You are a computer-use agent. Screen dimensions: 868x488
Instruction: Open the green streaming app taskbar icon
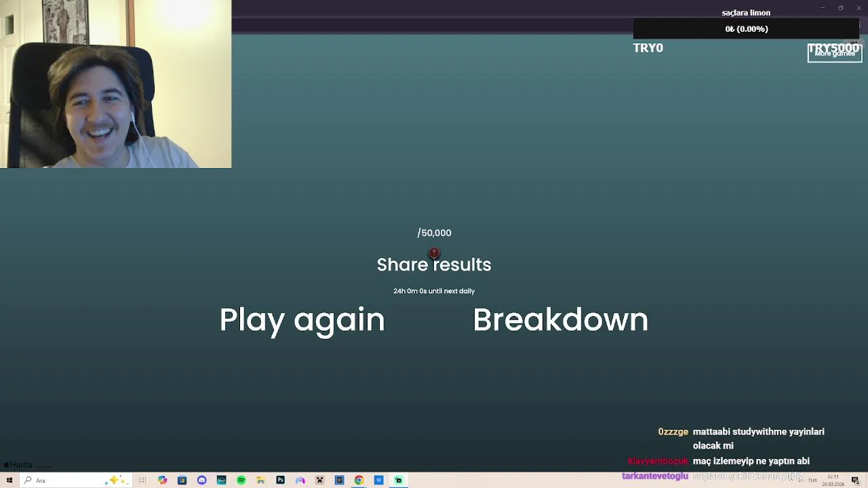[x=398, y=481]
